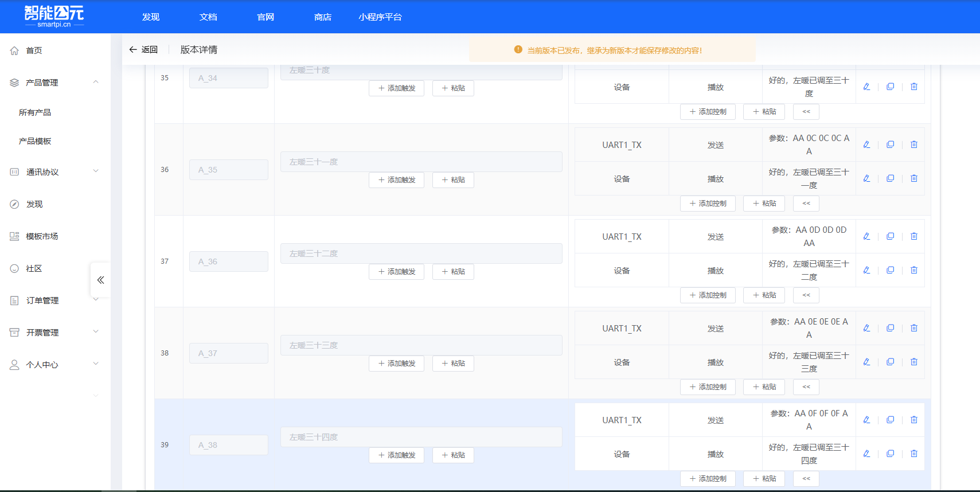Click 返回 to go back
Screen dimensions: 980x492
pos(143,50)
